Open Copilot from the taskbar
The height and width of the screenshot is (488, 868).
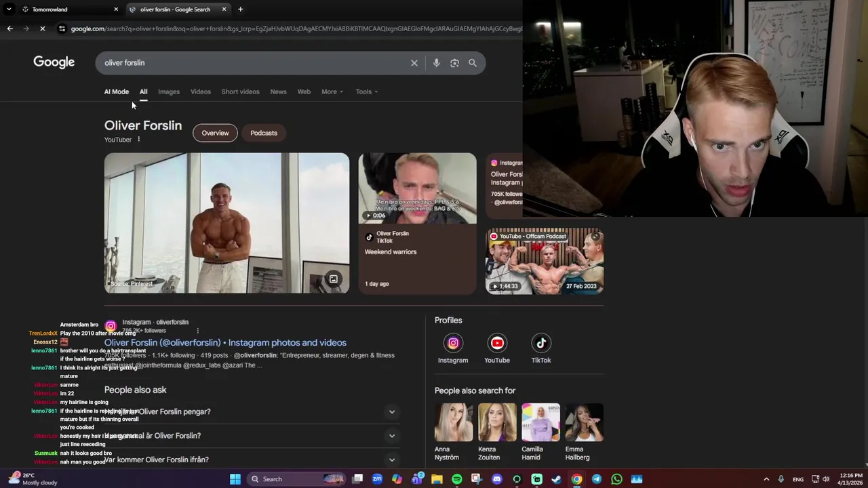(397, 479)
